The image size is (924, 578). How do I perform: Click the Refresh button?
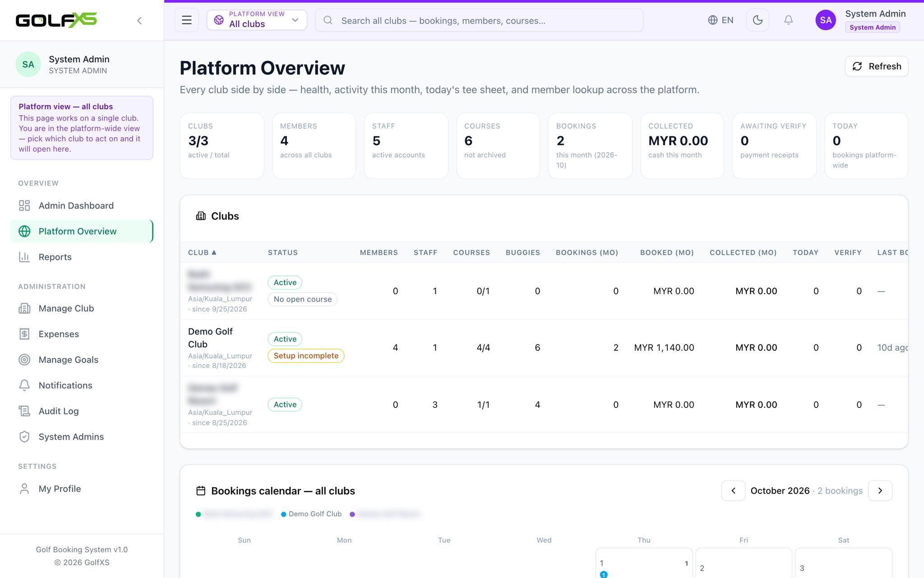click(x=876, y=66)
